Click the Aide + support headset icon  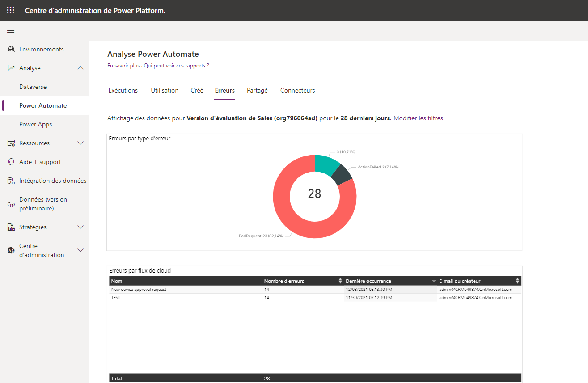[11, 162]
